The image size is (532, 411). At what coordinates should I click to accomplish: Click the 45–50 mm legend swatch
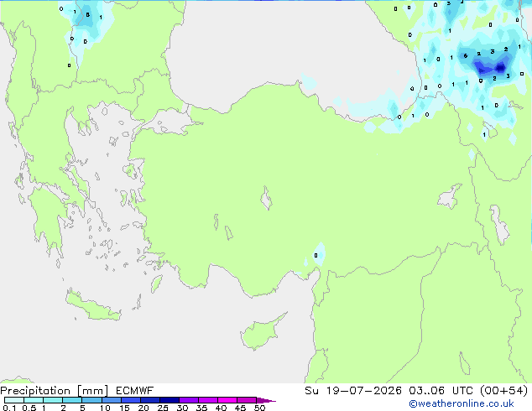click(x=247, y=400)
